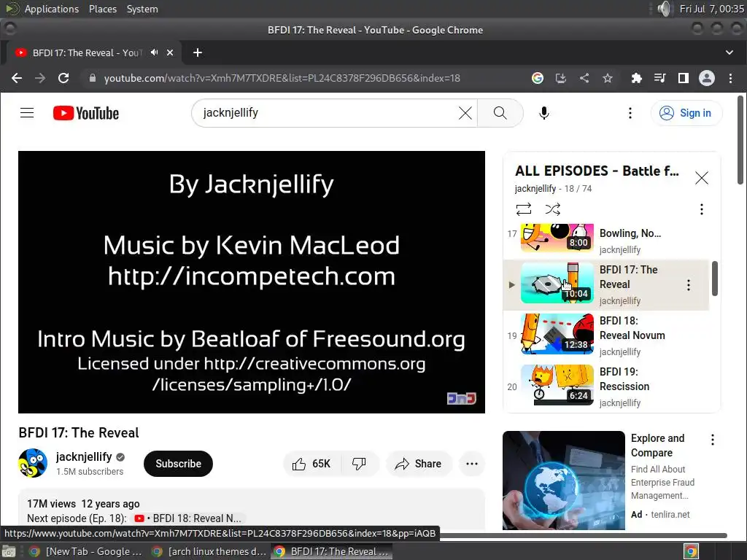The image size is (747, 560).
Task: Clear the search box with X
Action: (x=465, y=113)
